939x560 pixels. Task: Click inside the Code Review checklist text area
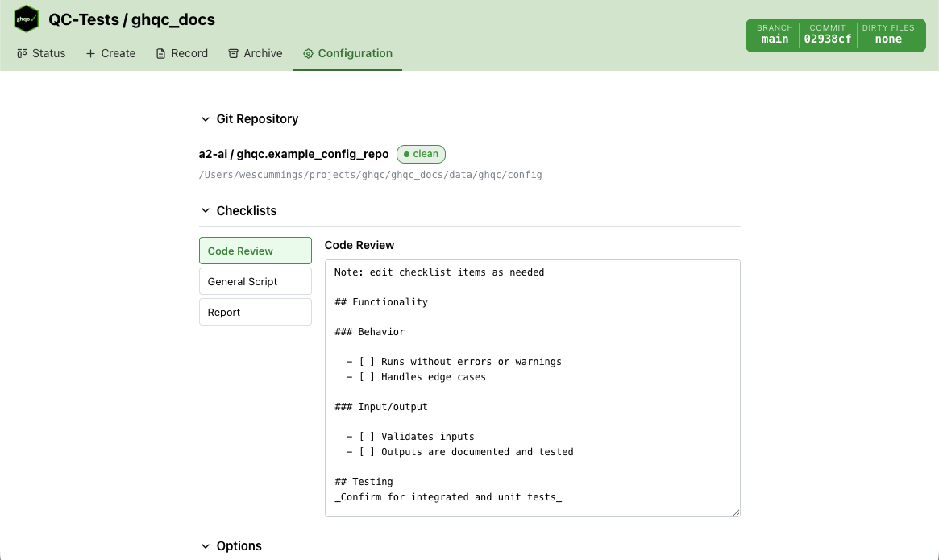[532, 388]
